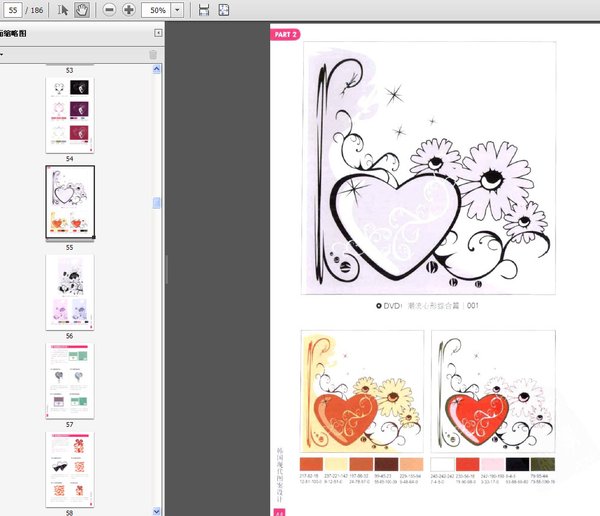
Task: Click the orange heart illustration variant
Action: 362,391
